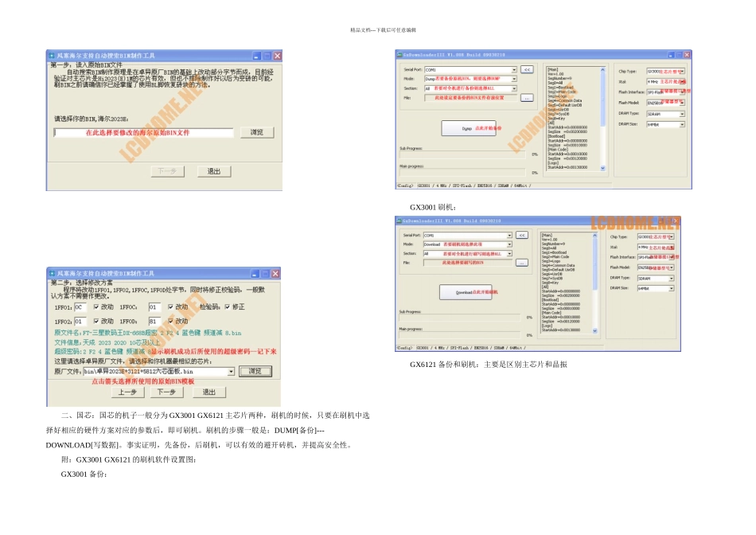Click the title icon of the step-two BIN tool window

tap(52, 274)
